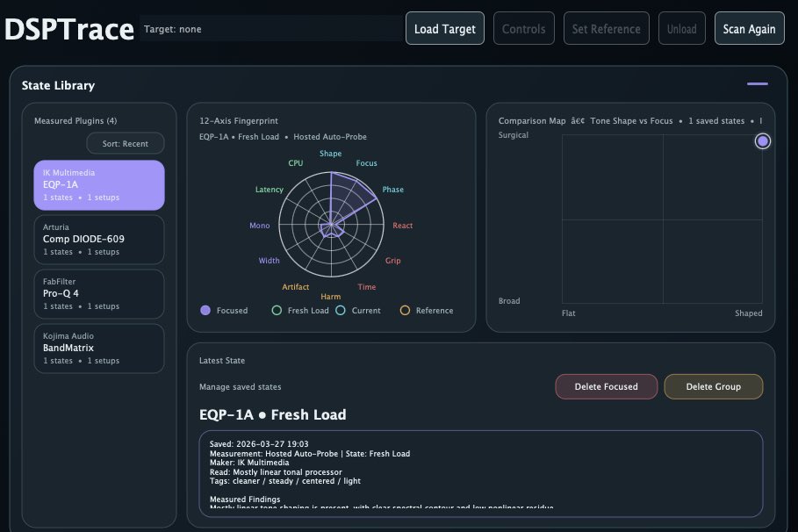This screenshot has height=532, width=798.
Task: Toggle the Focused legend marker
Action: pos(205,311)
